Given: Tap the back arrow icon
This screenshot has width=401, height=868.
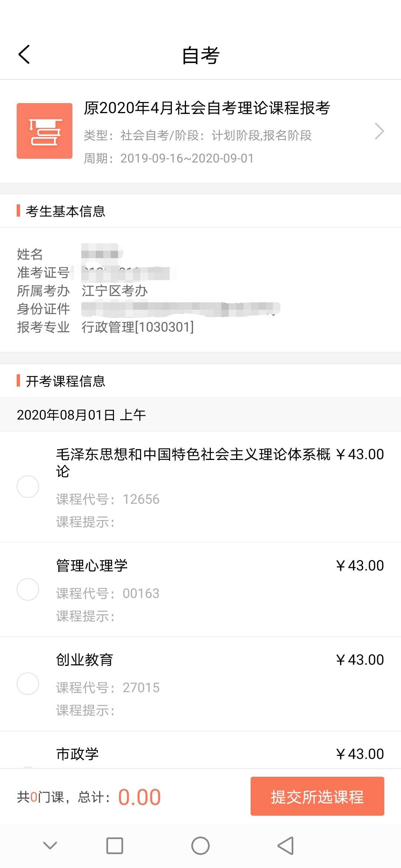Looking at the screenshot, I should click(x=24, y=55).
